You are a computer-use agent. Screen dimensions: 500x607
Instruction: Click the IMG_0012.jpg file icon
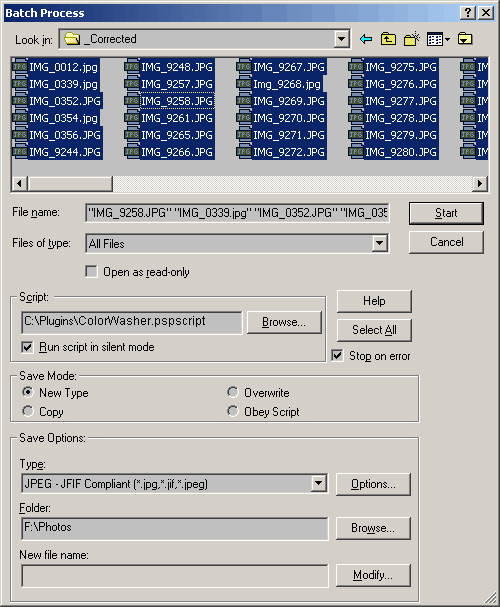pos(20,67)
